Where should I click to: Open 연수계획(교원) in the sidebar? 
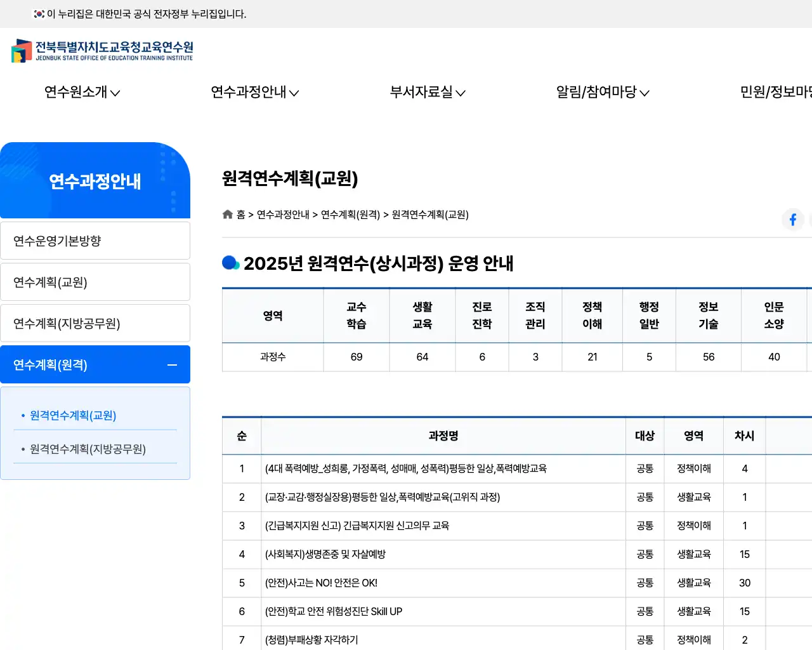point(95,282)
